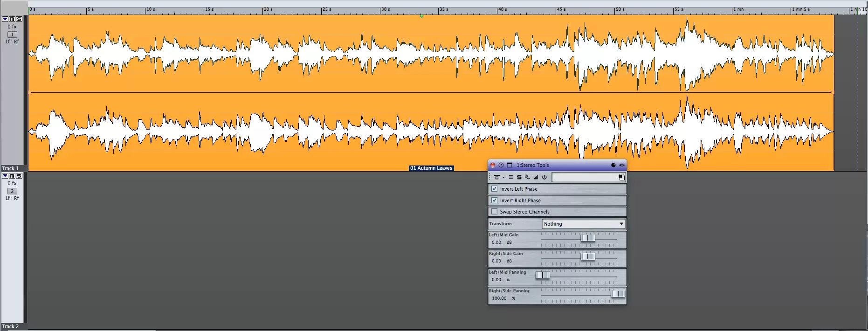This screenshot has height=331, width=868.
Task: Open Stereo Tools help question mark icon
Action: coord(501,165)
